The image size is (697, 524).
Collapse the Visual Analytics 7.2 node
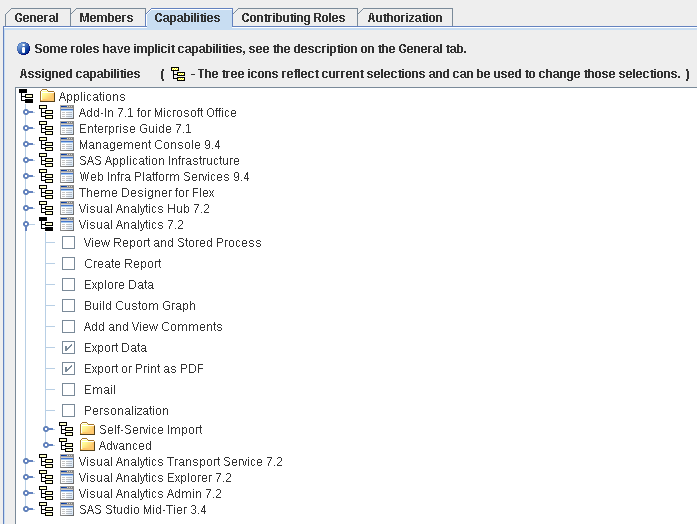click(x=26, y=225)
